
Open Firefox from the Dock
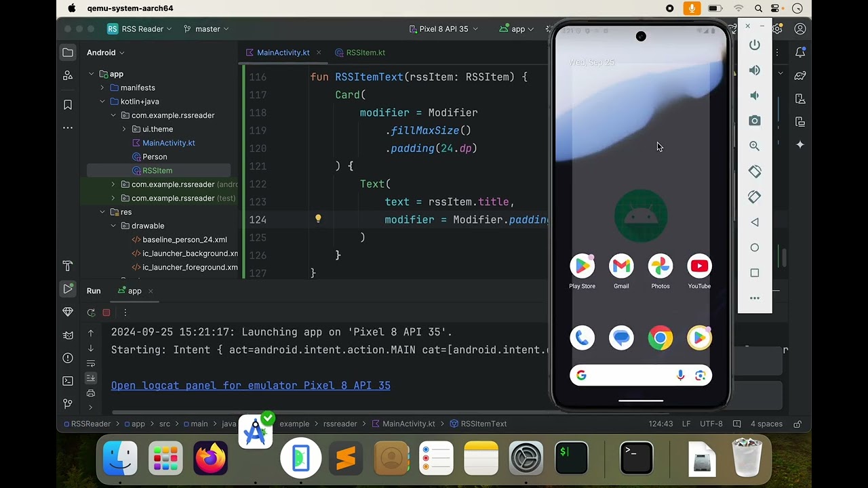pyautogui.click(x=210, y=459)
